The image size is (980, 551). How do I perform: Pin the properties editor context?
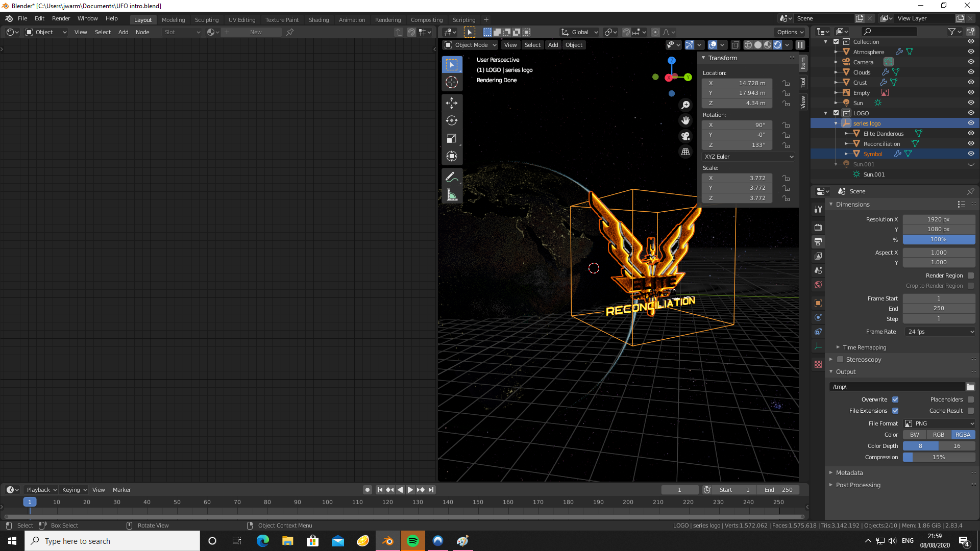[971, 191]
